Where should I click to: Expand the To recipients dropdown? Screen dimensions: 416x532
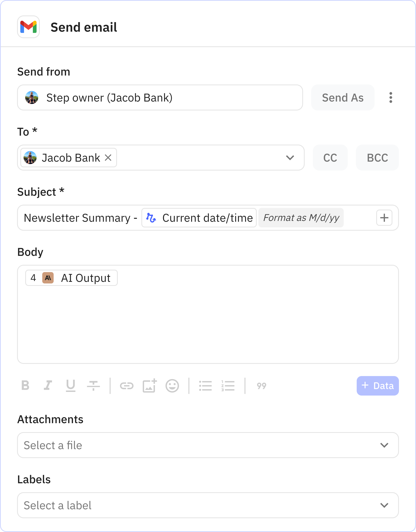[x=290, y=158]
